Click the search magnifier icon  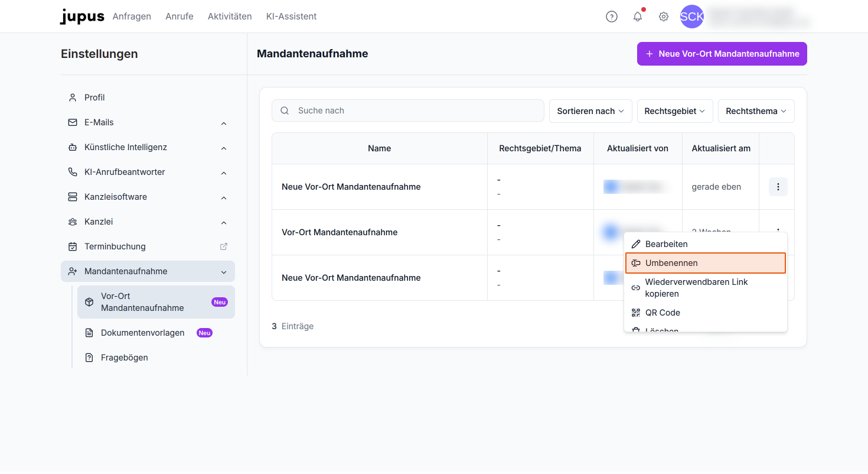click(x=285, y=111)
